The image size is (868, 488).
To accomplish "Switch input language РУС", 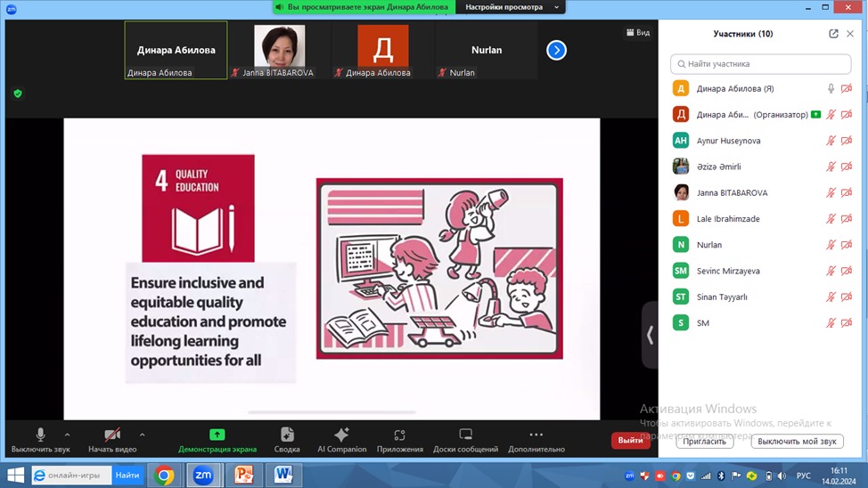I will coord(803,476).
